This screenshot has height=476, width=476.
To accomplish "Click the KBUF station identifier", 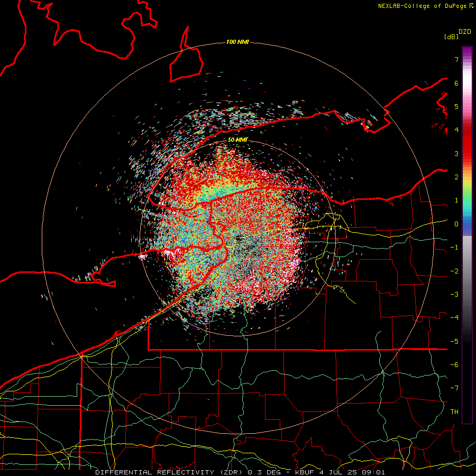I will (x=304, y=472).
